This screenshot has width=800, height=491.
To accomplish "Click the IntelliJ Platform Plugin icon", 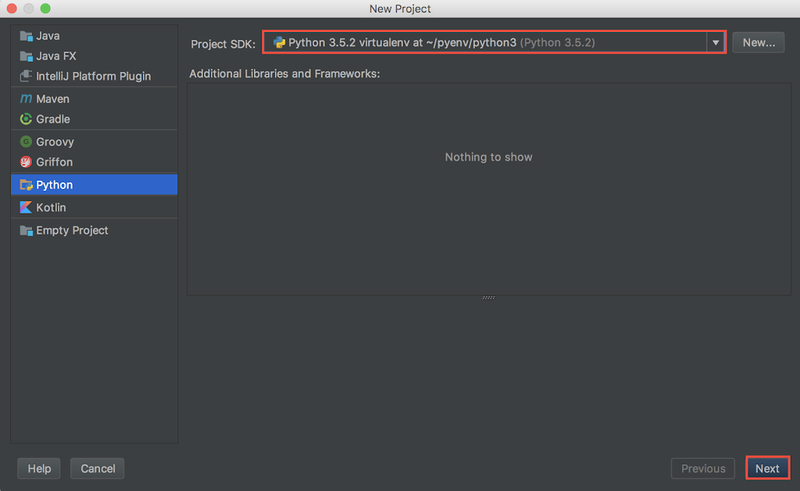I will click(x=26, y=76).
